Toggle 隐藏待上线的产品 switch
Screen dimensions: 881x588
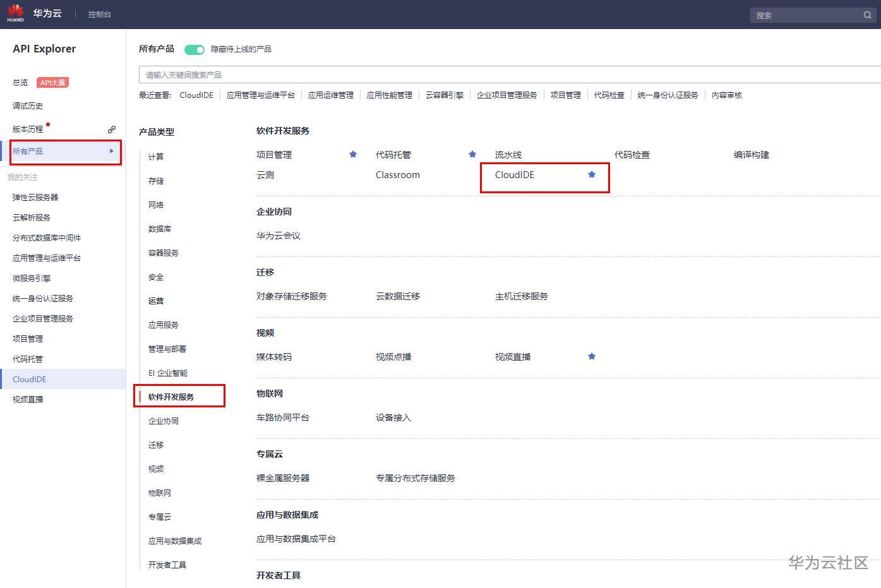pyautogui.click(x=195, y=49)
